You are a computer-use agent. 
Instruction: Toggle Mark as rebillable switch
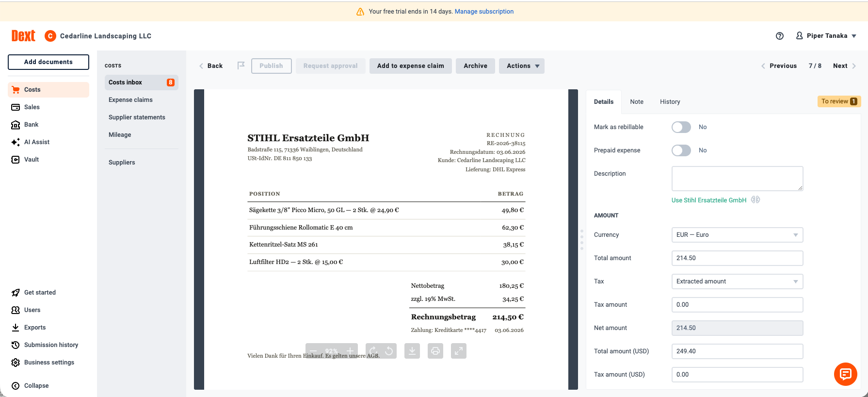pyautogui.click(x=681, y=127)
